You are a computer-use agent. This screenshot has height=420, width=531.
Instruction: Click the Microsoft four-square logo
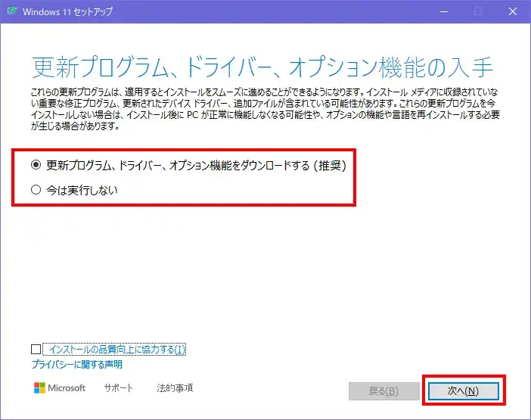(40, 388)
